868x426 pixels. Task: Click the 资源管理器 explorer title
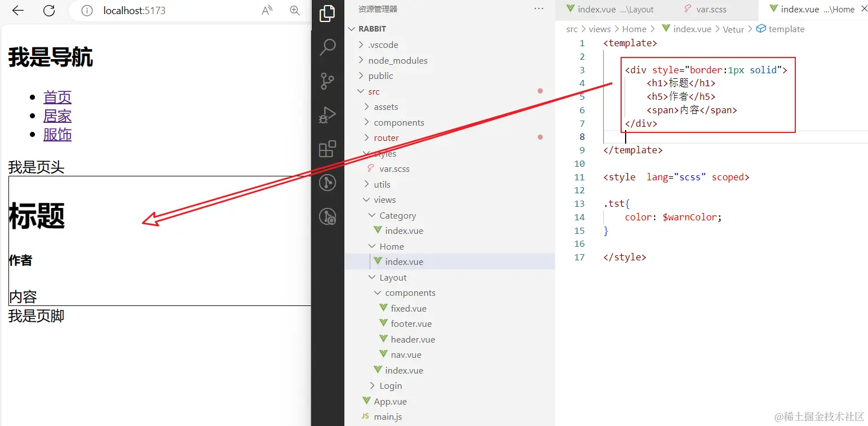378,9
